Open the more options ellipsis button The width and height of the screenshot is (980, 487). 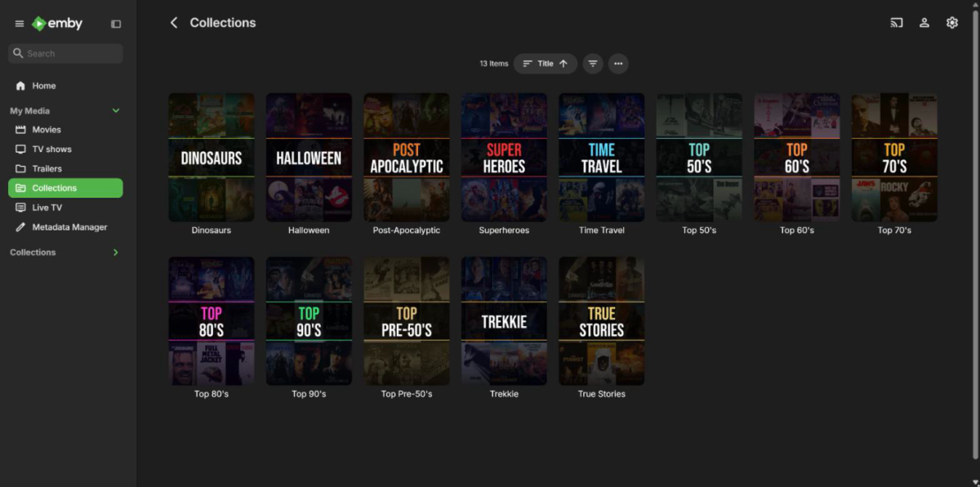point(618,64)
